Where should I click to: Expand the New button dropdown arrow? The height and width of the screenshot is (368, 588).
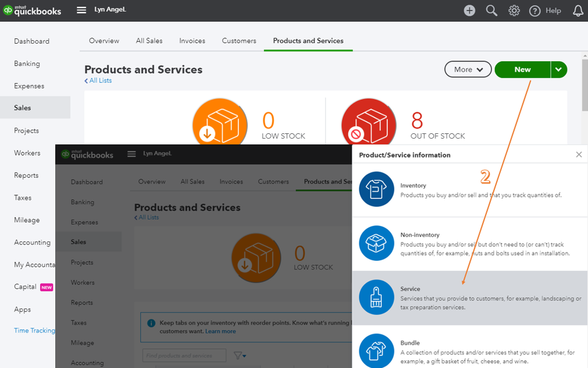tap(559, 70)
